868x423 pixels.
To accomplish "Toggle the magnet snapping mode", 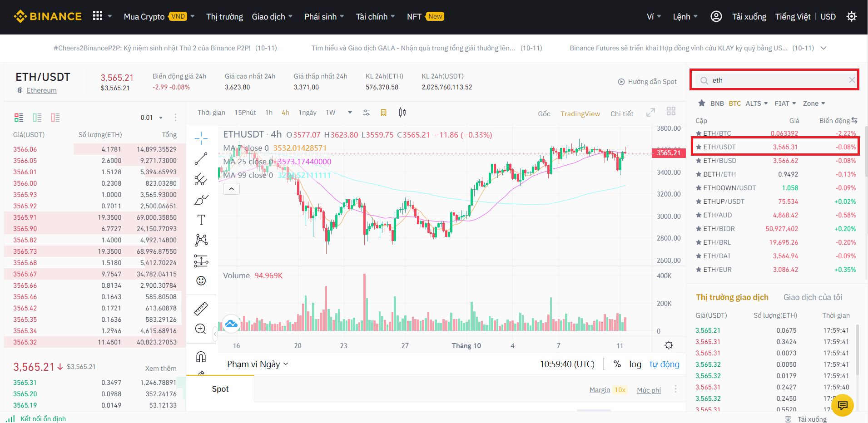I will (x=201, y=357).
